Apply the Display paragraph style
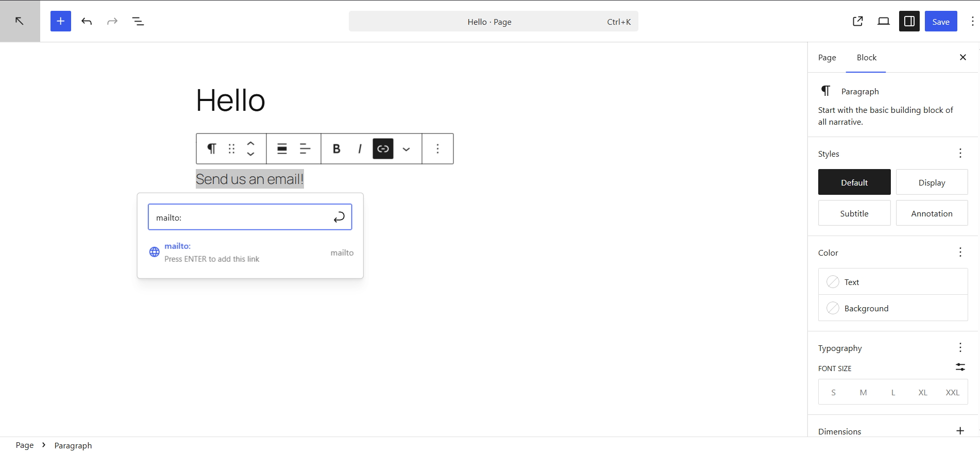 (x=932, y=182)
